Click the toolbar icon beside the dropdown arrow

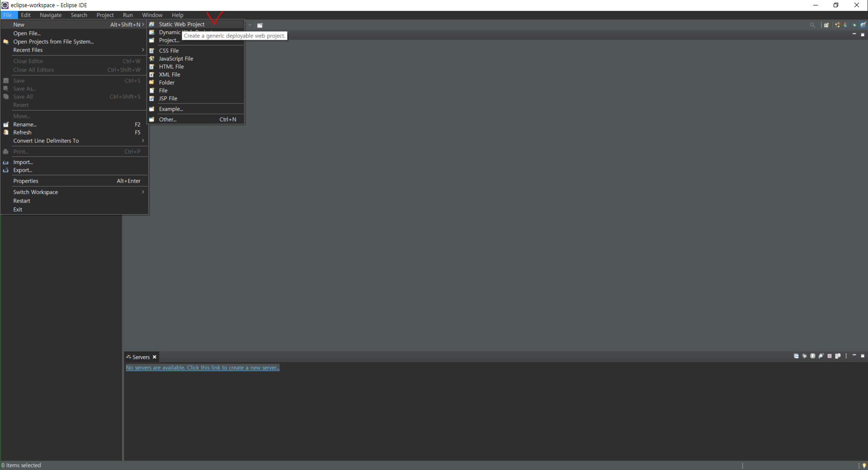[260, 25]
